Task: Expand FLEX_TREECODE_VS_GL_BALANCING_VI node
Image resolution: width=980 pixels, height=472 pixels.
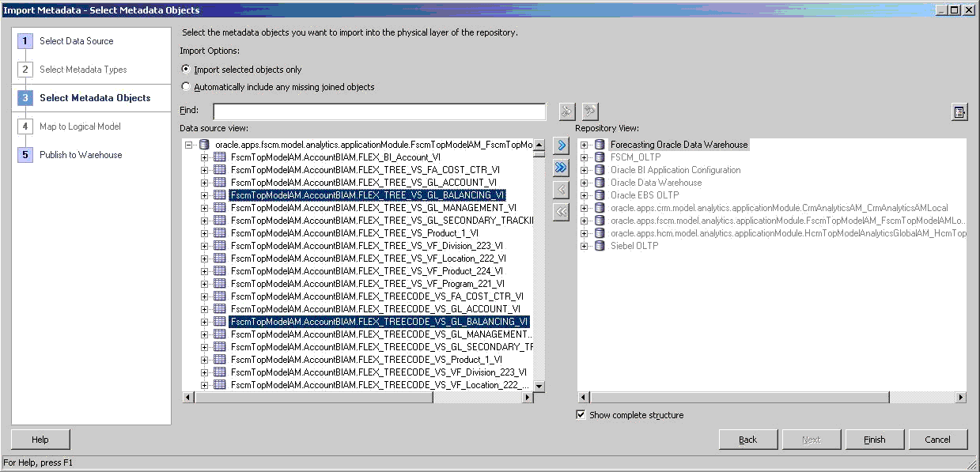Action: (x=205, y=322)
